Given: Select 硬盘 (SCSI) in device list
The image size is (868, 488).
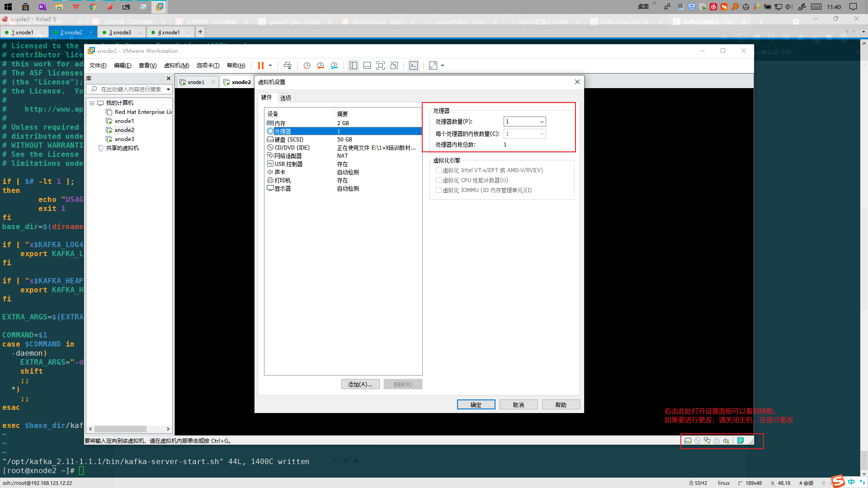Looking at the screenshot, I should click(x=289, y=140).
